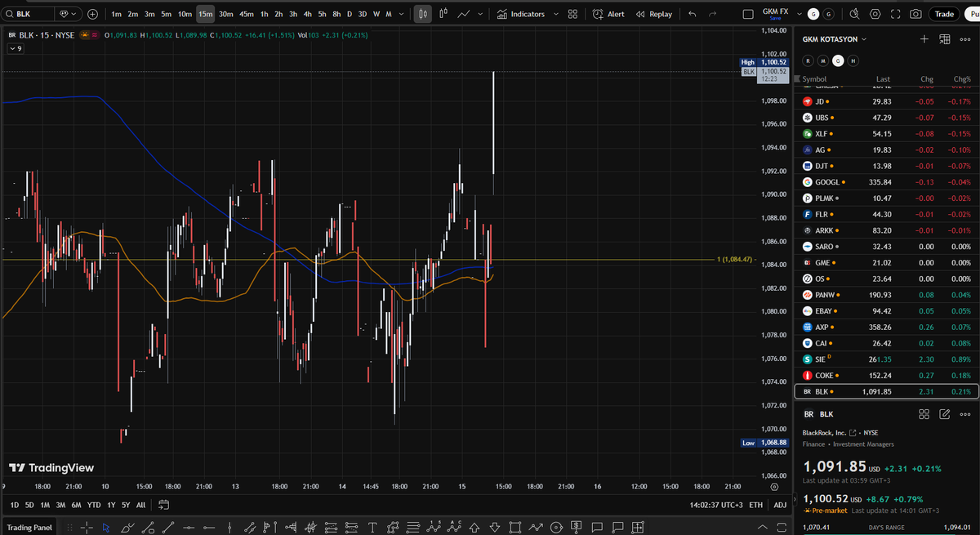Select the hollow candles chart style icon
The height and width of the screenshot is (535, 980).
point(443,14)
